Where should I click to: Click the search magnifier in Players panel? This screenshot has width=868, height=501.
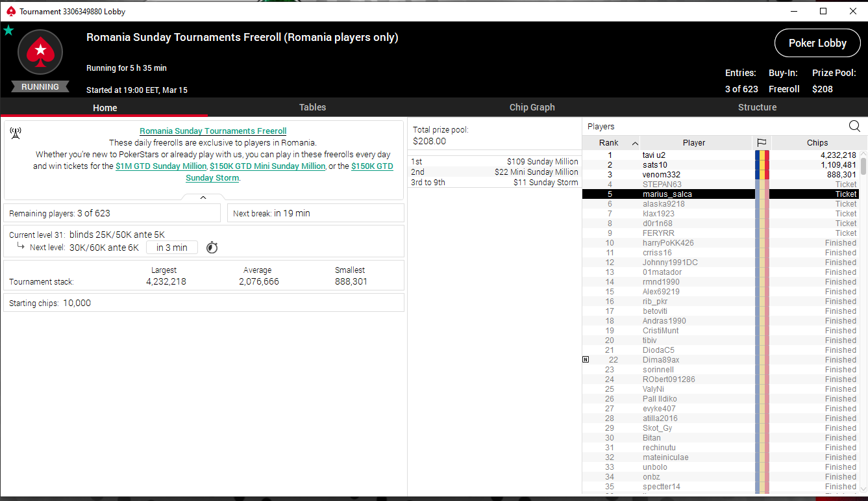point(854,126)
